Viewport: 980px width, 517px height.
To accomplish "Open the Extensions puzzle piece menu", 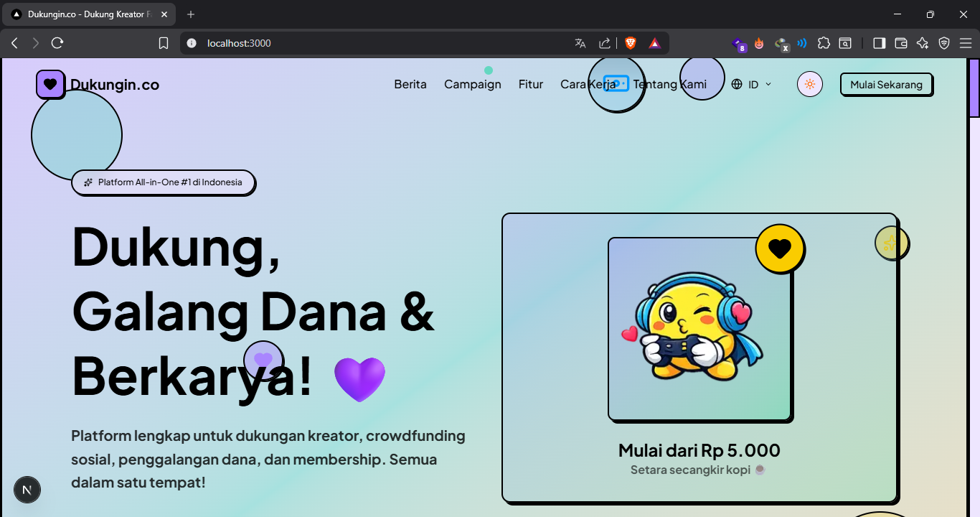I will [824, 43].
